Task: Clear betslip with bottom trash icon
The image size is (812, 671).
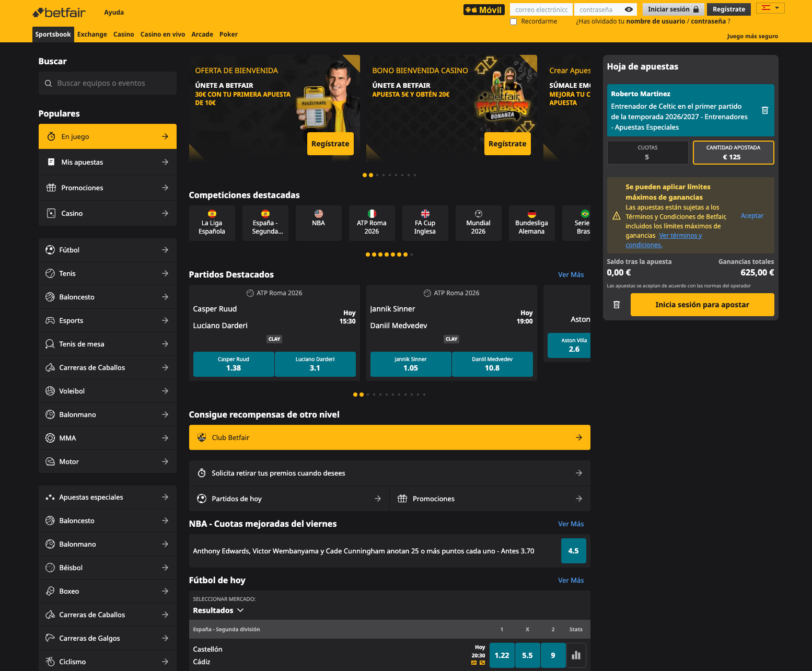Action: (617, 305)
